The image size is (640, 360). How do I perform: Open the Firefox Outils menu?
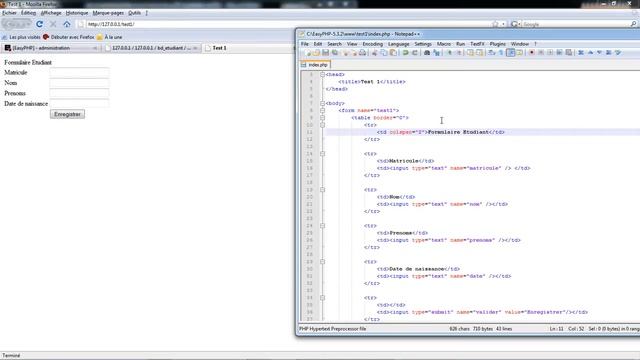(x=134, y=13)
